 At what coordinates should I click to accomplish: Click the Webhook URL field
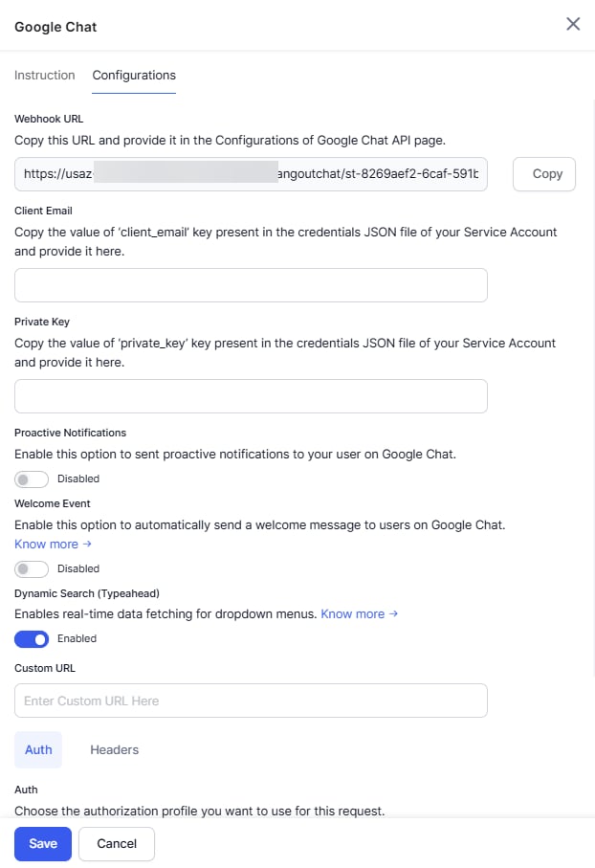coord(251,174)
